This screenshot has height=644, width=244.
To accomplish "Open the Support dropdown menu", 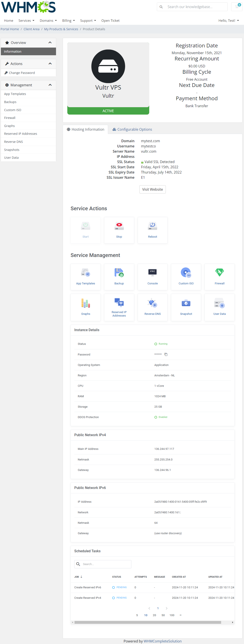I will tap(88, 20).
